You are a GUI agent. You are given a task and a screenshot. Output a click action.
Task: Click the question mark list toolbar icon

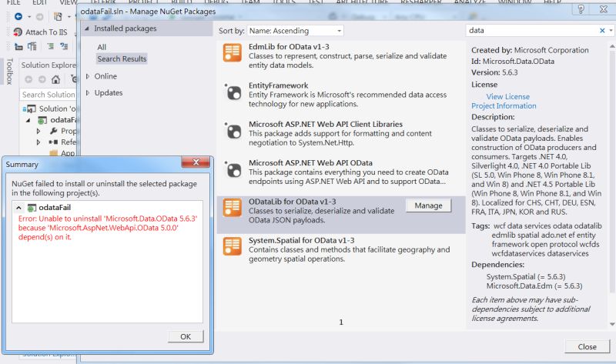pos(64,46)
